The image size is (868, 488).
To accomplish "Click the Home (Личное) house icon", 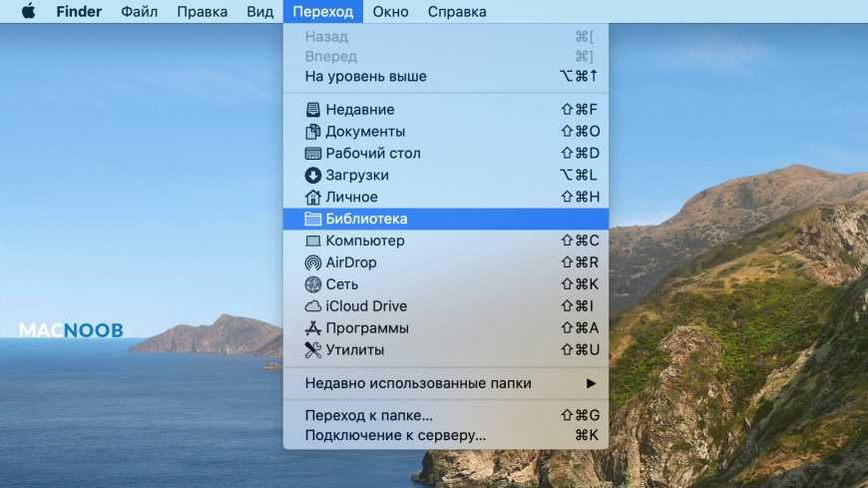I will pos(312,197).
